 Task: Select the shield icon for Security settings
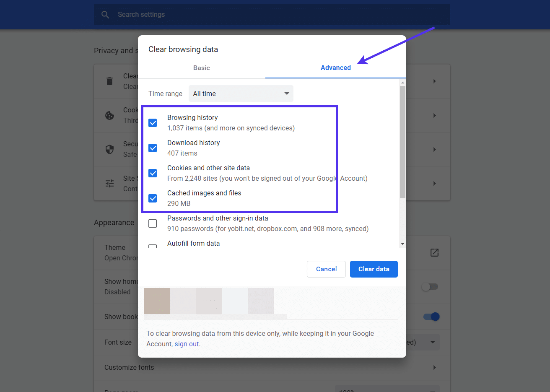(109, 149)
